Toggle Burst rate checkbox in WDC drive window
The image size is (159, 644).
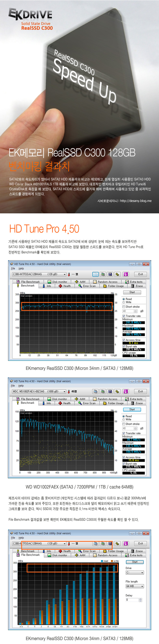[x=124, y=464]
